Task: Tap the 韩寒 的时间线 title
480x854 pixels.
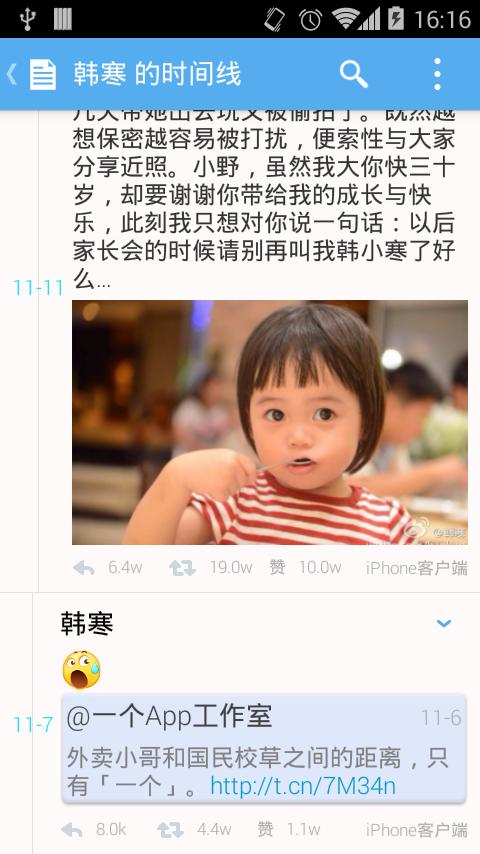Action: [x=157, y=74]
